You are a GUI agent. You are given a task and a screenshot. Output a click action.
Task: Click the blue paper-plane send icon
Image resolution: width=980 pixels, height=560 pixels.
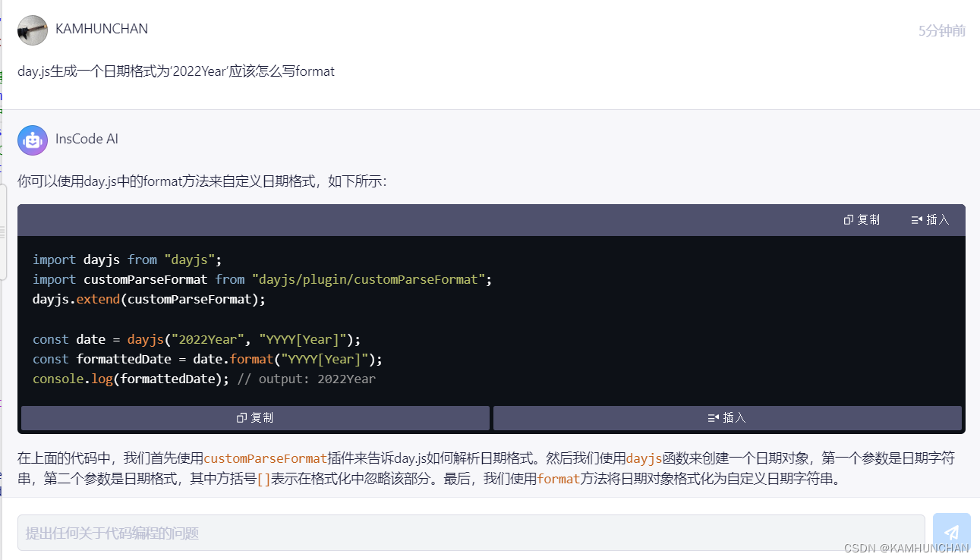click(952, 531)
